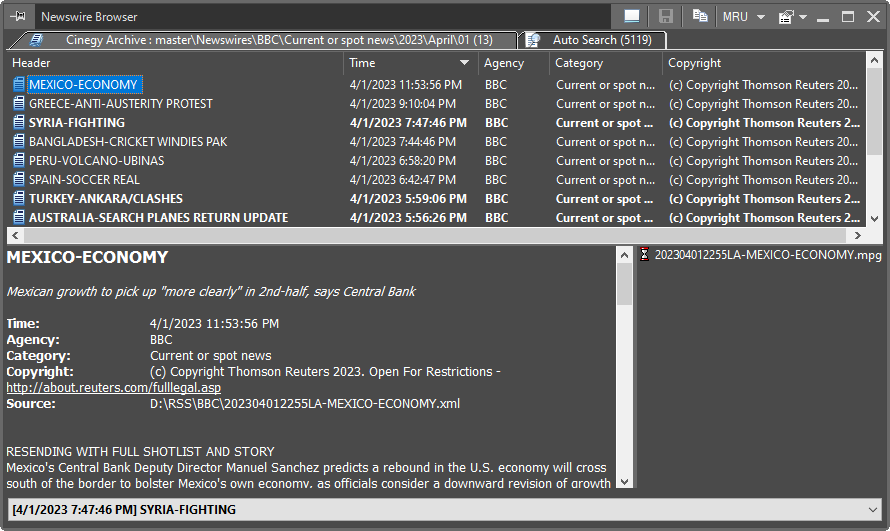Select the MEXICO-ECONOMY story header
Screen dimensions: 890x531
click(83, 85)
